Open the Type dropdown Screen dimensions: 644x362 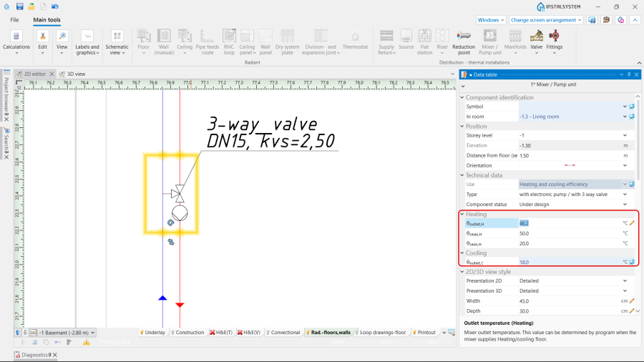tap(625, 195)
